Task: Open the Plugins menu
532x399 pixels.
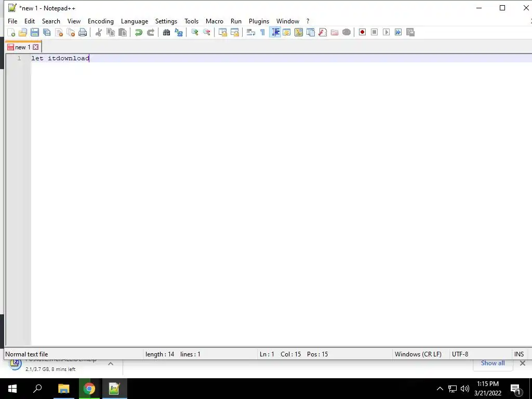Action: pyautogui.click(x=259, y=21)
